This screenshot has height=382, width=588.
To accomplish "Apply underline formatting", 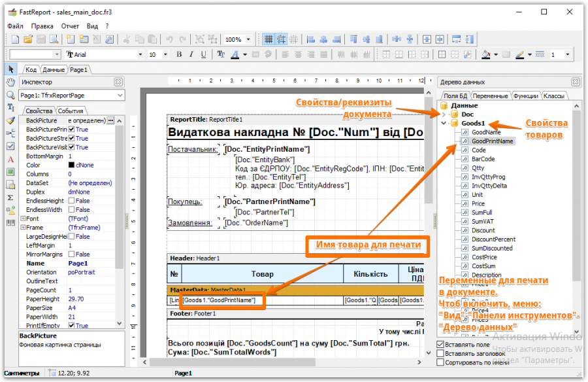I will (203, 54).
